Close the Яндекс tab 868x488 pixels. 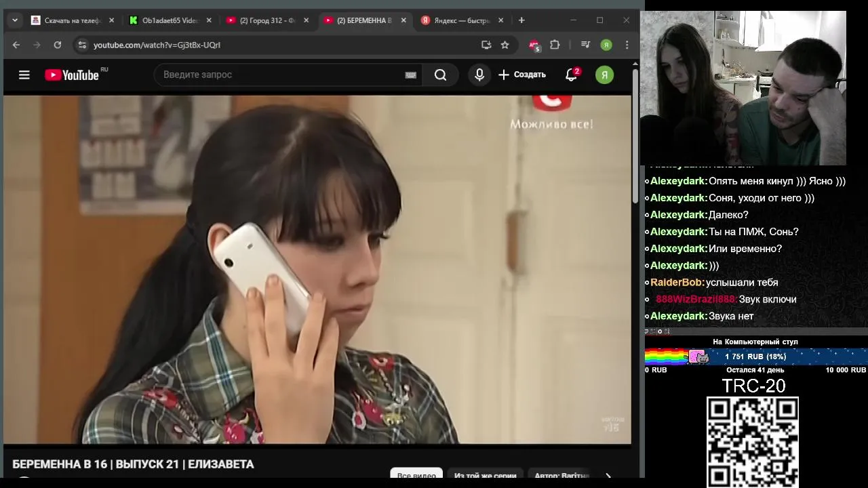(501, 20)
